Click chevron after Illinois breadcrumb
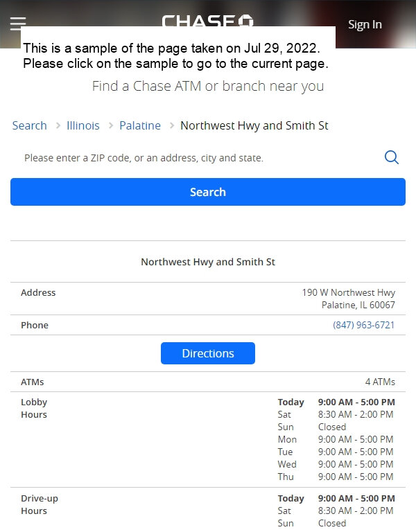This screenshot has width=416, height=532. [x=111, y=125]
